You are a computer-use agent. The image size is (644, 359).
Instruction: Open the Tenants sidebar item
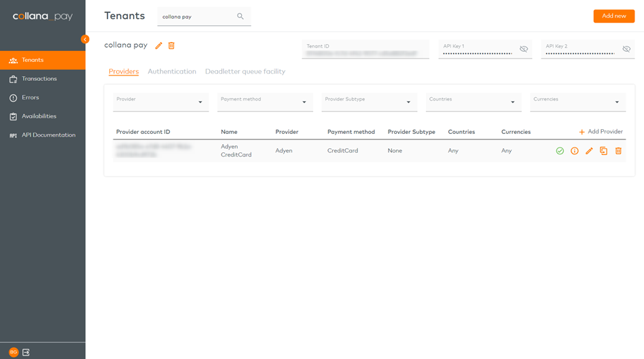point(43,60)
